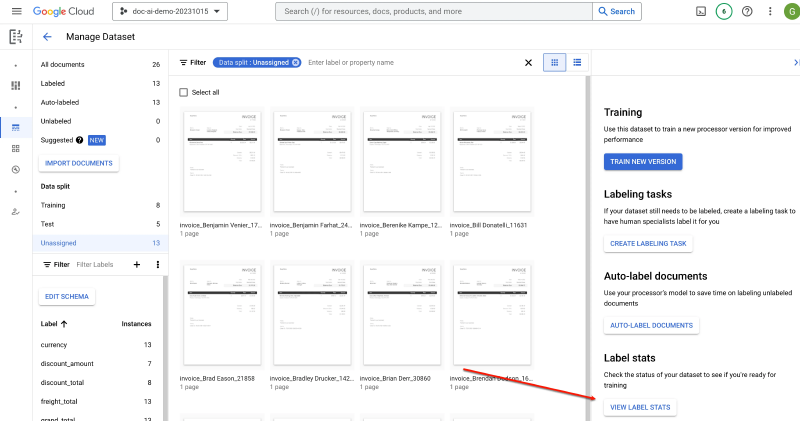The width and height of the screenshot is (800, 421).
Task: Open the person labeling sidebar icon
Action: (16, 212)
